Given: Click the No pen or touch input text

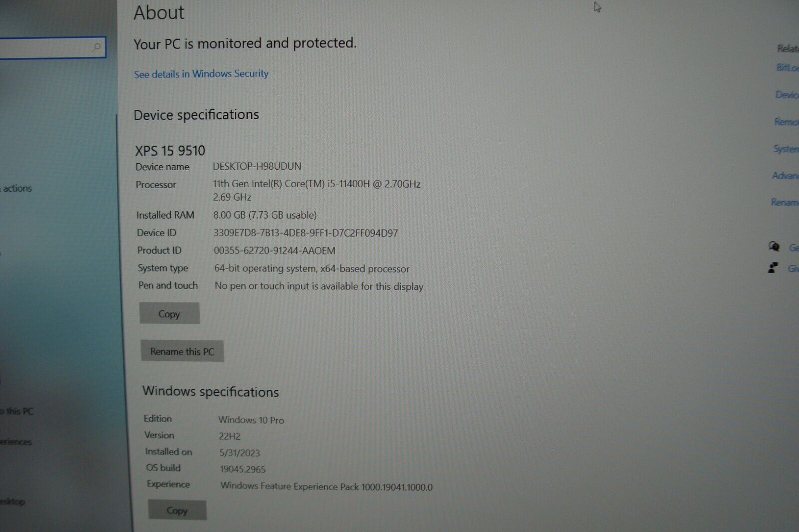Looking at the screenshot, I should pyautogui.click(x=319, y=286).
